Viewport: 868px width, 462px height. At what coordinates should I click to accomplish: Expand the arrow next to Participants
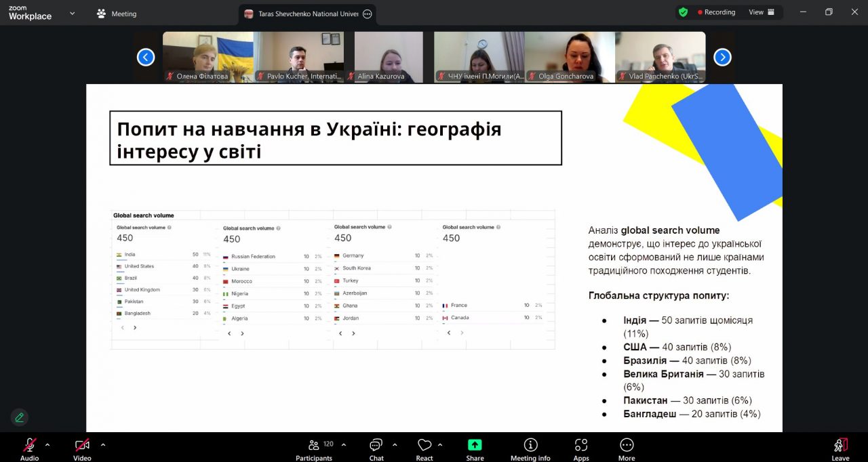click(344, 445)
